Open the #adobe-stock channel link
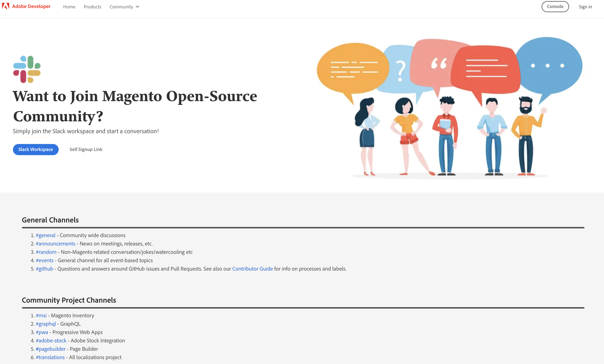Image resolution: width=604 pixels, height=364 pixels. pyautogui.click(x=51, y=340)
